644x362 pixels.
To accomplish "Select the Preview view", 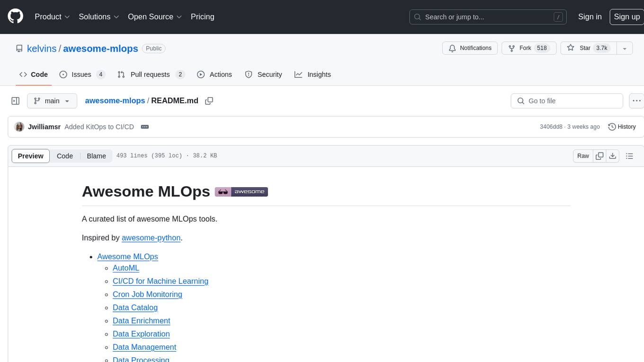I will tap(31, 156).
